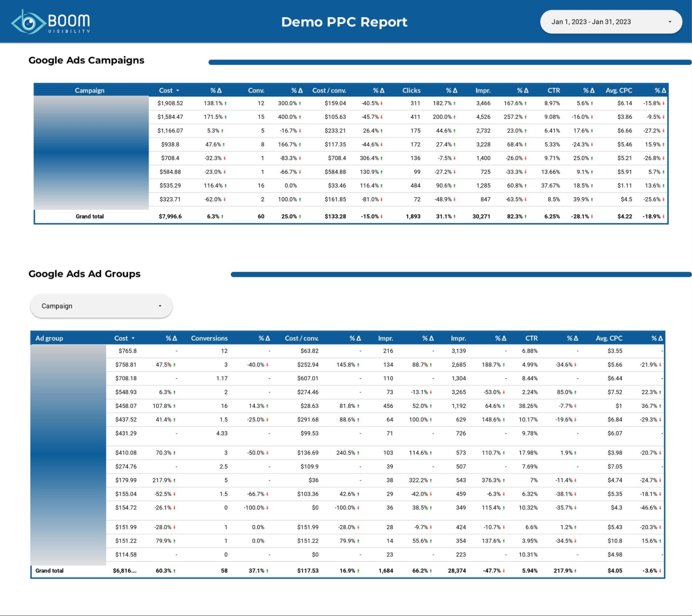Click the $10.8 Avg. CPC cell
Screen dimensions: 692x616
(x=615, y=541)
